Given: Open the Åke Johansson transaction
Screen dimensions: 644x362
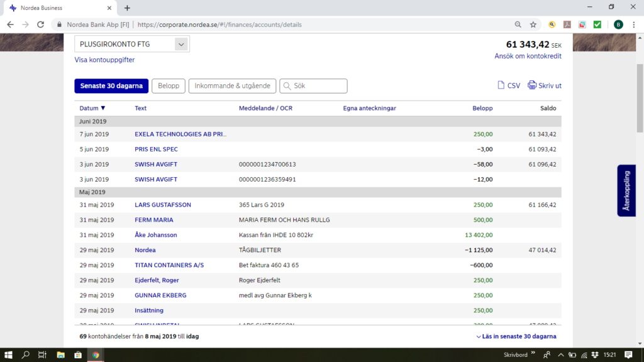Looking at the screenshot, I should pyautogui.click(x=156, y=235).
